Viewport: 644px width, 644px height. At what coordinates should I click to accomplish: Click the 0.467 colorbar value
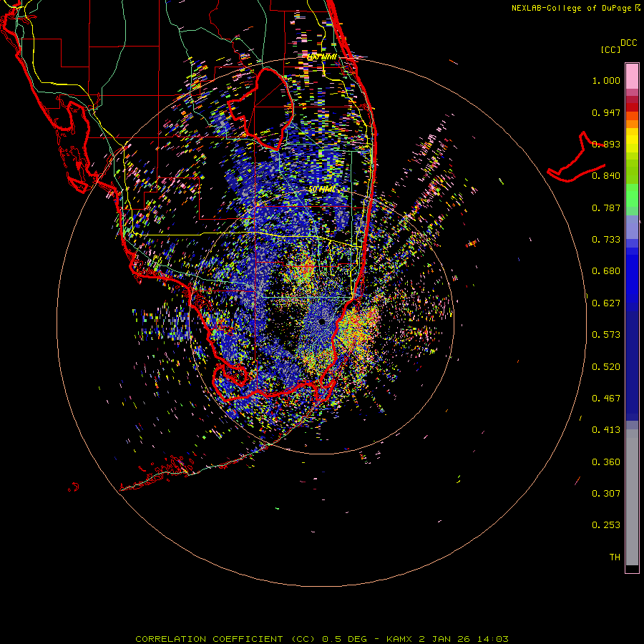[606, 399]
